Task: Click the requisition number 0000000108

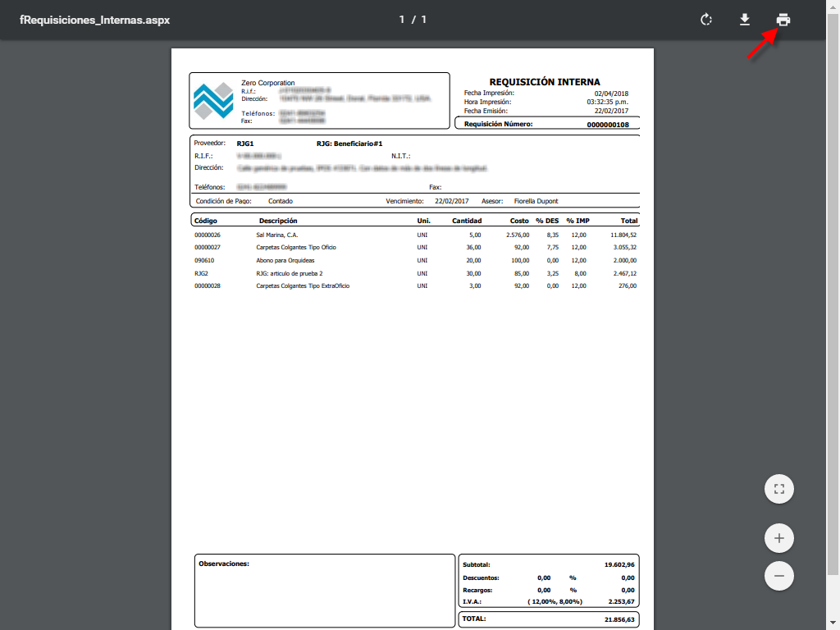Action: [608, 125]
